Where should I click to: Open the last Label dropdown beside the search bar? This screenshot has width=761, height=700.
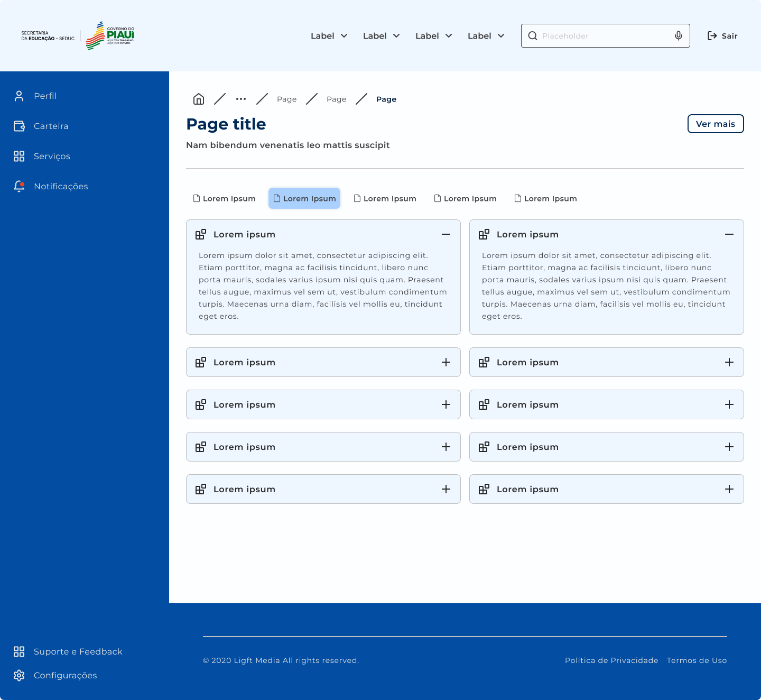point(486,36)
